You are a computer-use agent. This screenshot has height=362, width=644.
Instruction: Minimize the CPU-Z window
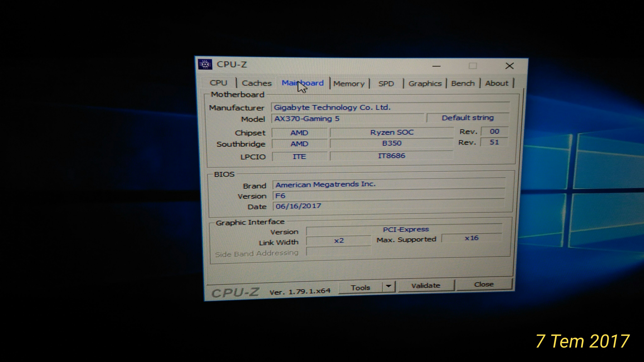(x=436, y=66)
